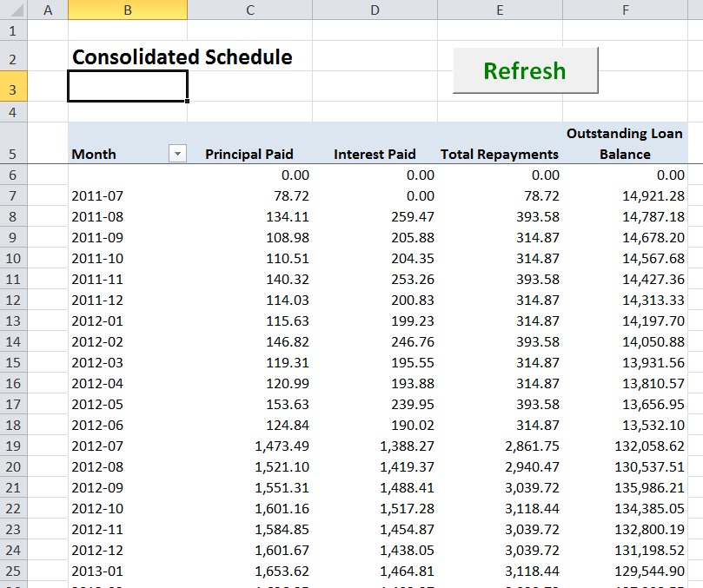Select column E header
Image resolution: width=703 pixels, height=588 pixels.
coord(500,10)
